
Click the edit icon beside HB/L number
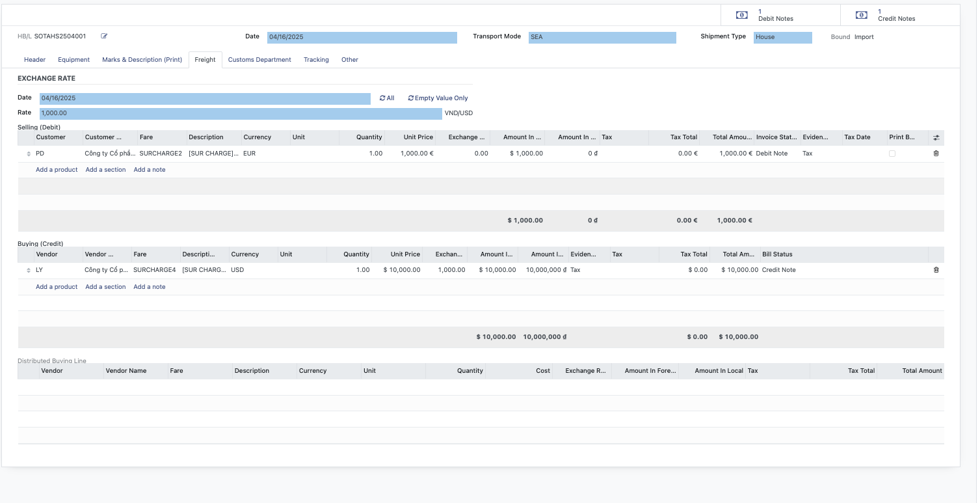point(104,36)
